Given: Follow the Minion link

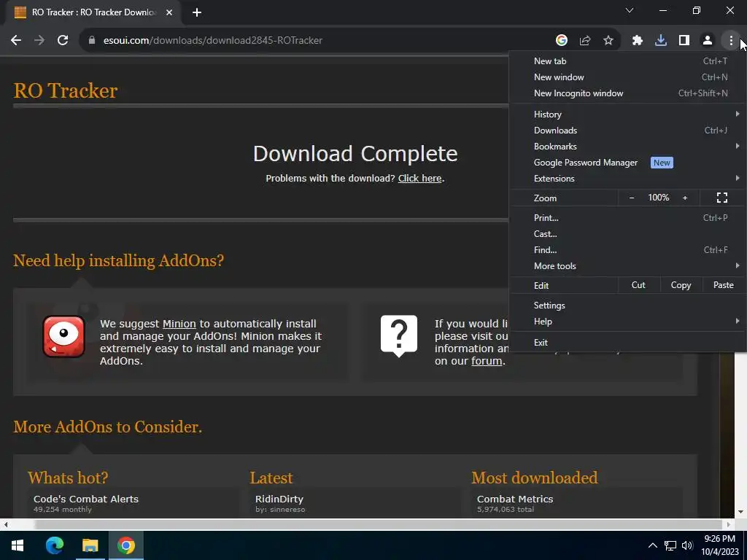Looking at the screenshot, I should click(179, 324).
